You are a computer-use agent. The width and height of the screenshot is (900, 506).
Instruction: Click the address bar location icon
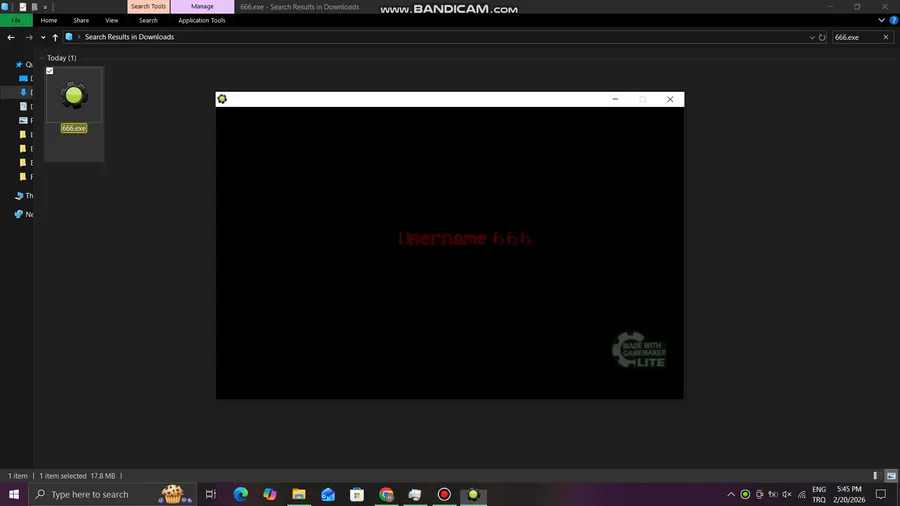(x=69, y=37)
